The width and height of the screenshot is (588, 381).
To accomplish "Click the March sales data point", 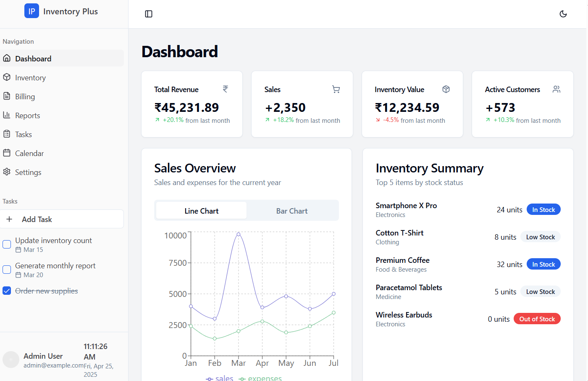I will pos(239,234).
